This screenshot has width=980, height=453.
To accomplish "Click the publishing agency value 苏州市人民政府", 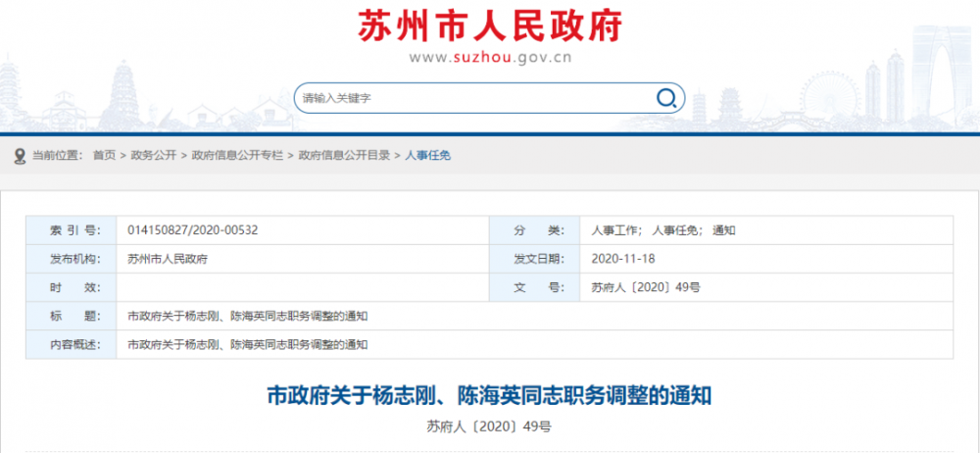I will [x=167, y=259].
